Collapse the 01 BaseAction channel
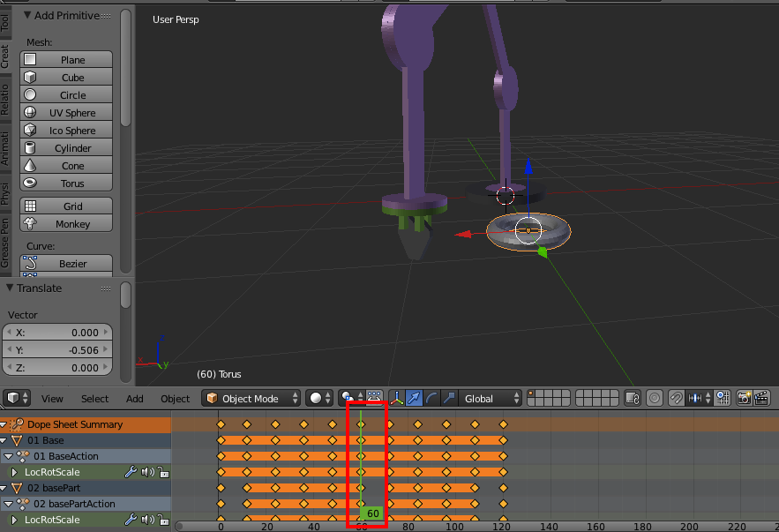Viewport: 779px width, 532px height. tap(9, 456)
